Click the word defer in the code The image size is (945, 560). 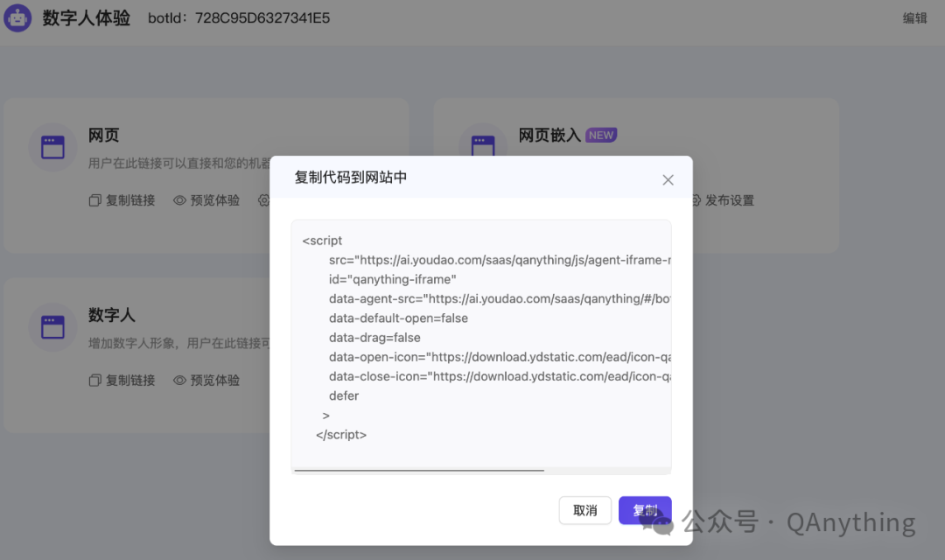[344, 395]
